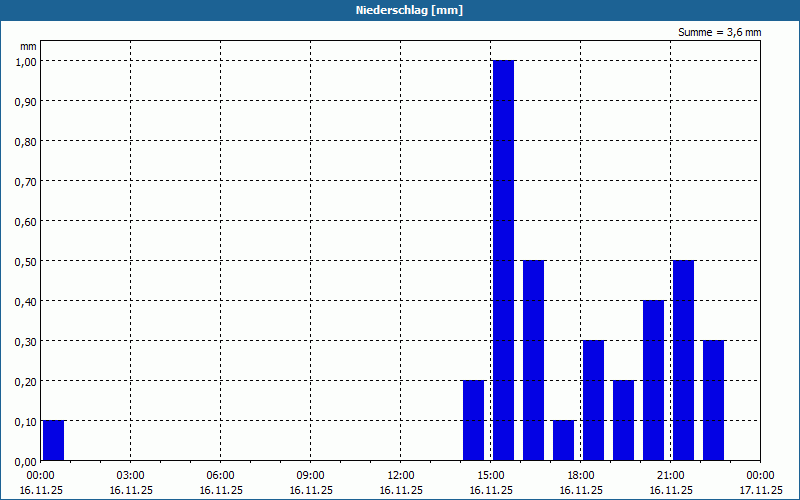Click the 0,20 bar just before 15:00

pyautogui.click(x=473, y=420)
